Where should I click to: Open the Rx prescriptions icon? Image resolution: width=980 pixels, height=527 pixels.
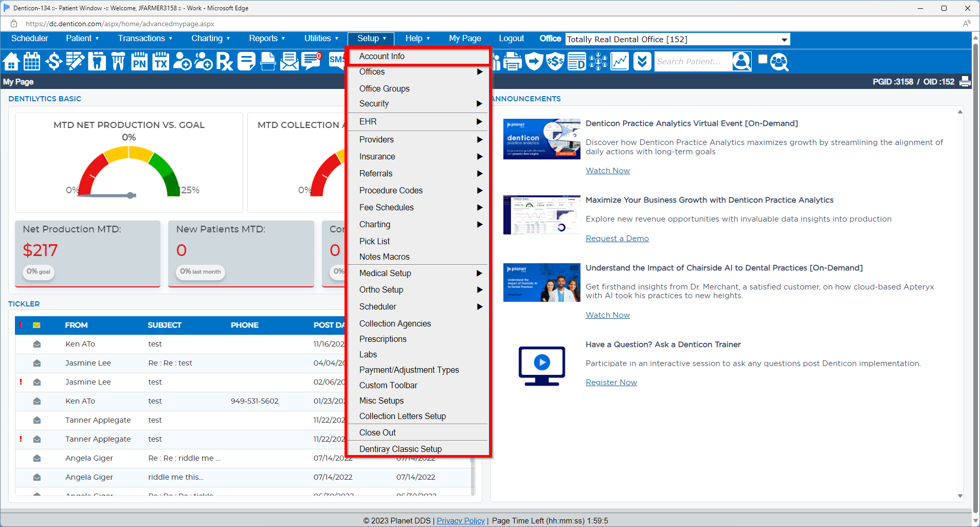[x=225, y=61]
